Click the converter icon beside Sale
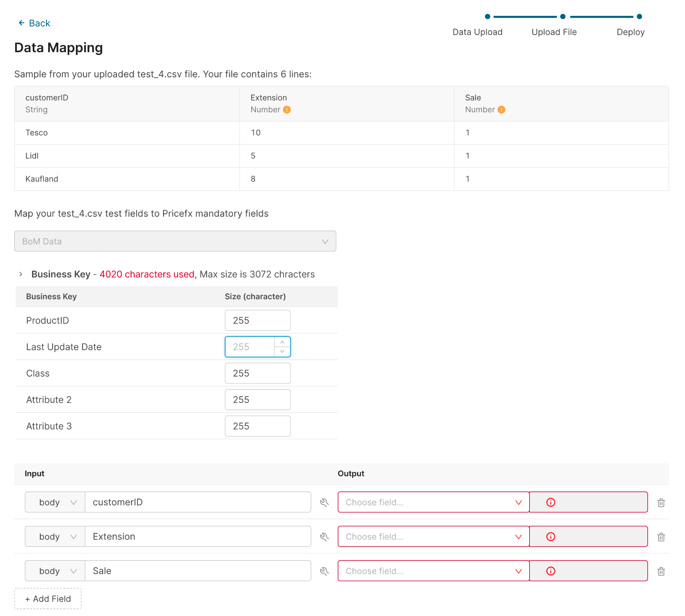This screenshot has height=616, width=685. 325,571
